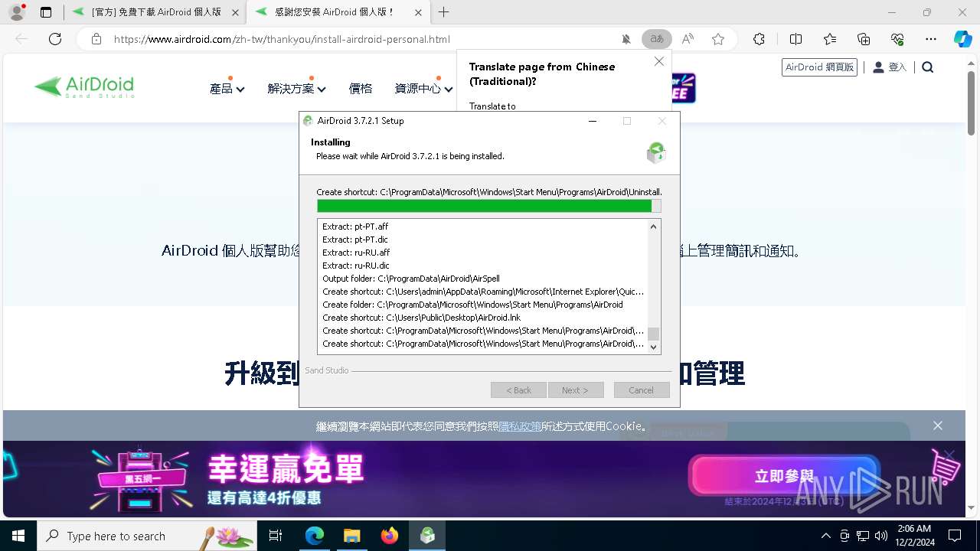Open Browser essentials heart icon

[x=897, y=39]
